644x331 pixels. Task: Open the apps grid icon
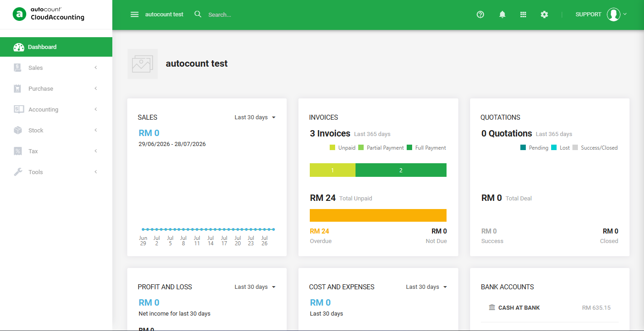(523, 15)
